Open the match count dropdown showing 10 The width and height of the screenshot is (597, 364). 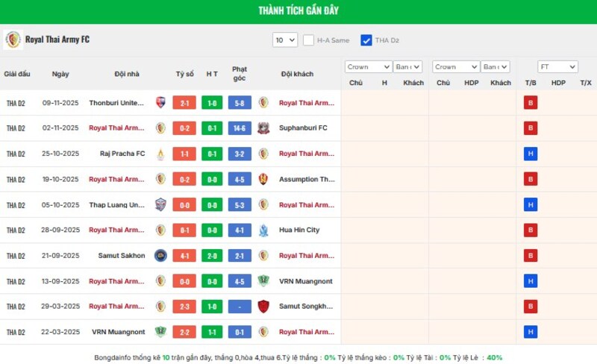tap(285, 40)
